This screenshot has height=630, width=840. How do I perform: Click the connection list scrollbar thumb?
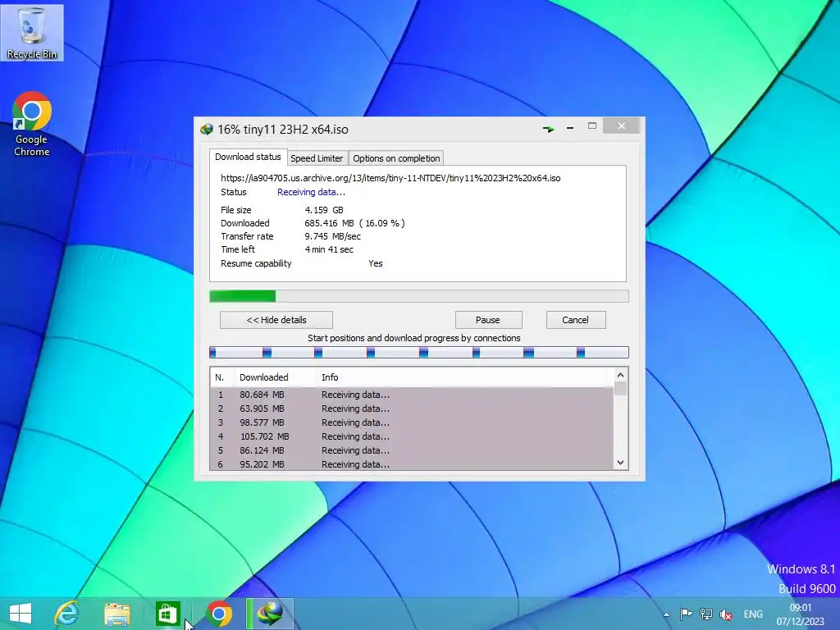[x=620, y=388]
